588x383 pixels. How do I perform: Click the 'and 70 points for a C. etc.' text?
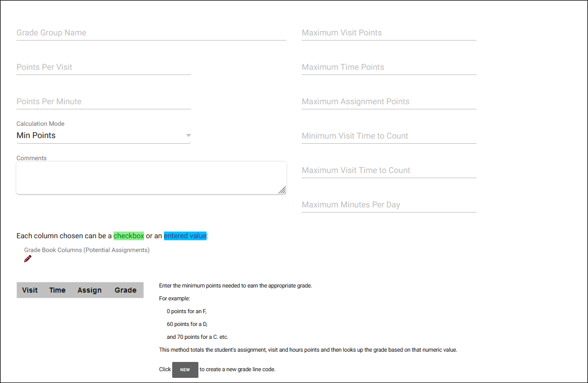[197, 337]
